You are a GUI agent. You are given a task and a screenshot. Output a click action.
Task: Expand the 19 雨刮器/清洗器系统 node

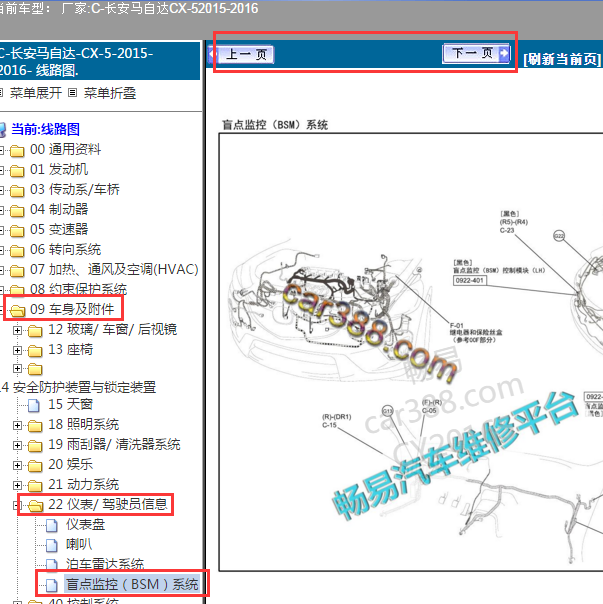pos(17,445)
